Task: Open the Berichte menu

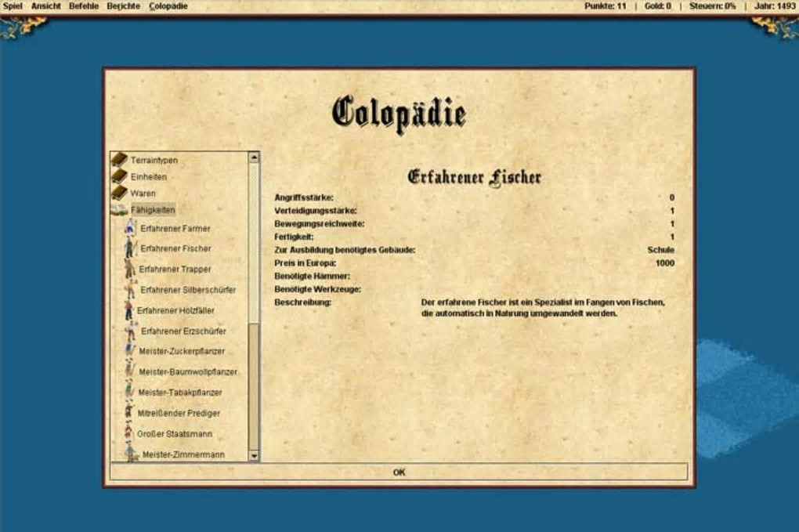Action: (123, 6)
